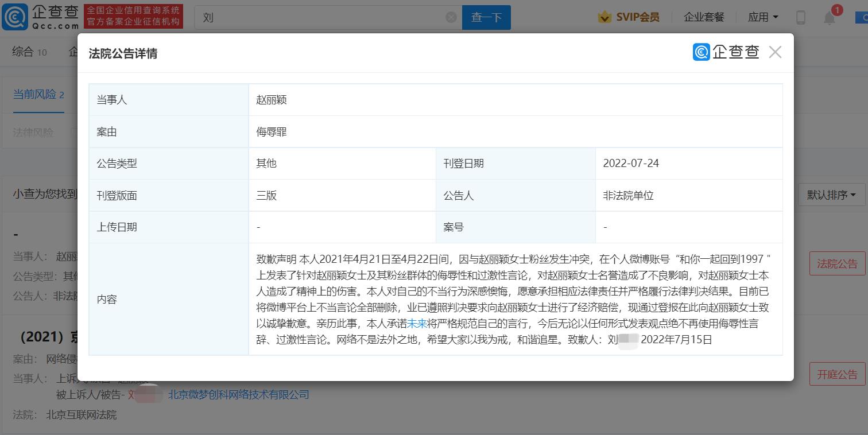Switch to the 综合 tab

pyautogui.click(x=29, y=52)
